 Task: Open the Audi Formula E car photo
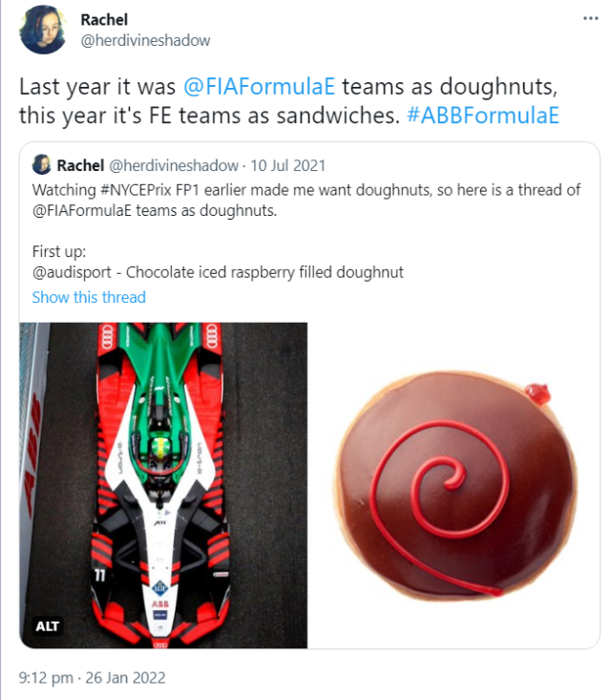click(163, 484)
